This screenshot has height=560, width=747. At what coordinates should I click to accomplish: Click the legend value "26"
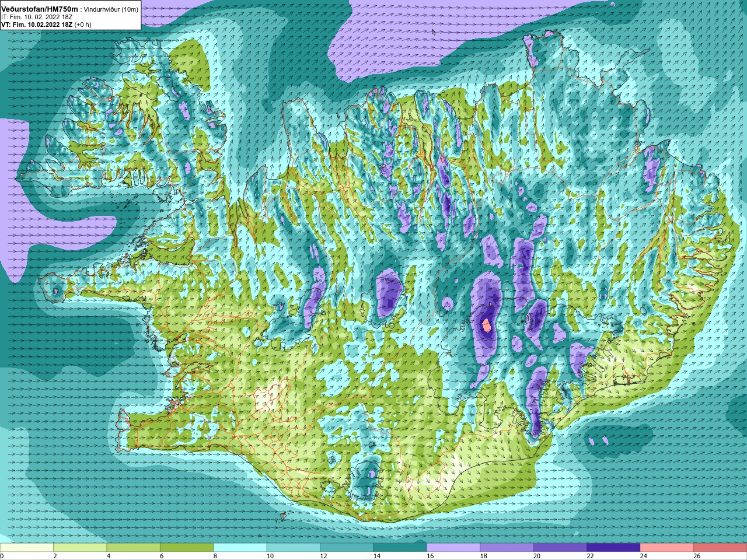point(697,556)
